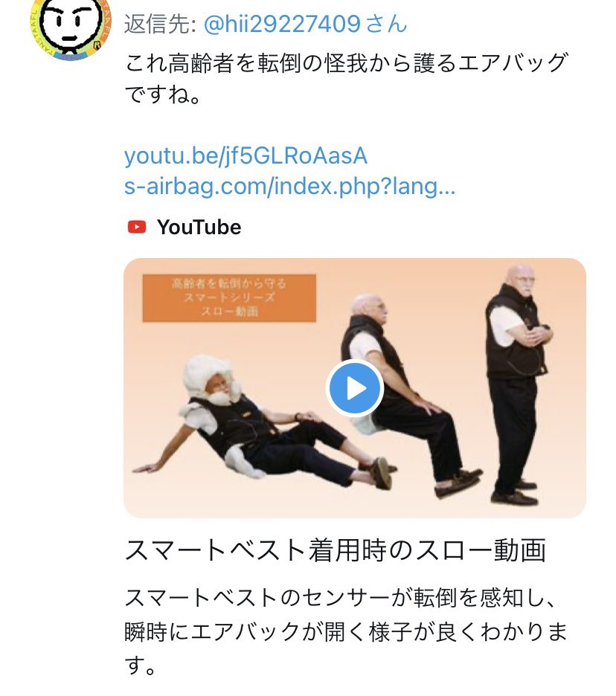Tap the man falling backward in thumbnail
The width and height of the screenshot is (616, 696).
pyautogui.click(x=406, y=394)
